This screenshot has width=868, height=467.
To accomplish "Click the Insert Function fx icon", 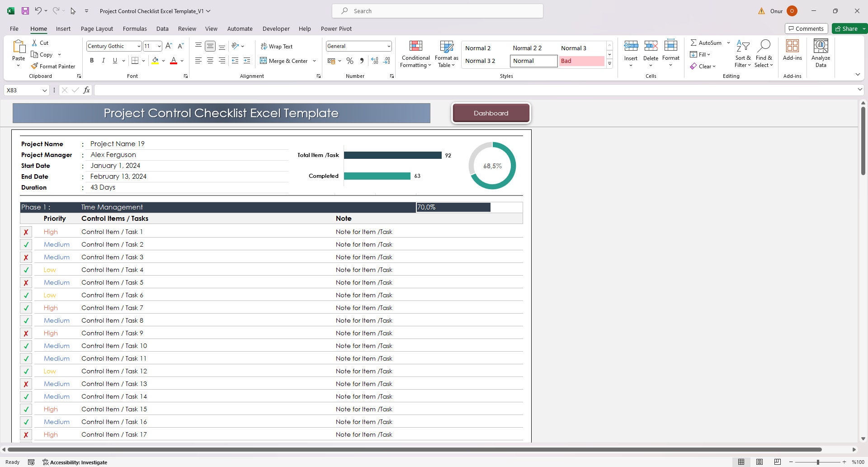I will pos(86,90).
